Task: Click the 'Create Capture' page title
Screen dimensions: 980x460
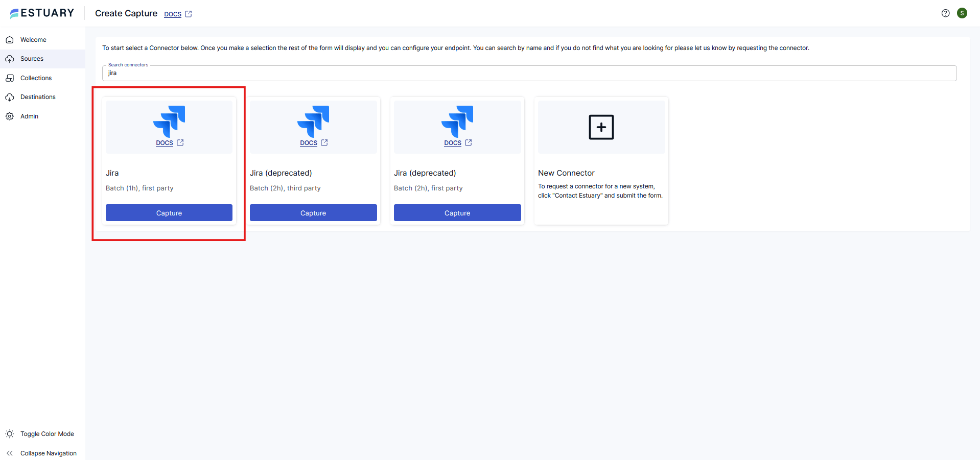Action: tap(126, 13)
